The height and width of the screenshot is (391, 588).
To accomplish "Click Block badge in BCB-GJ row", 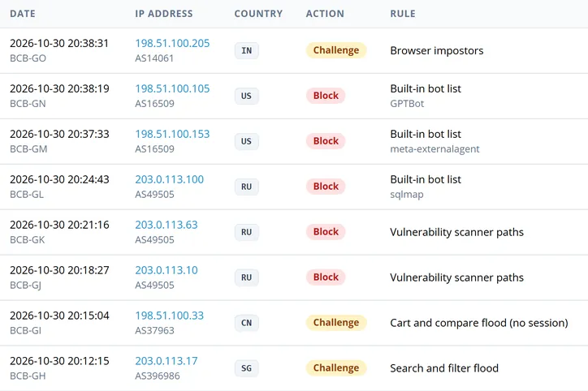I will [326, 277].
